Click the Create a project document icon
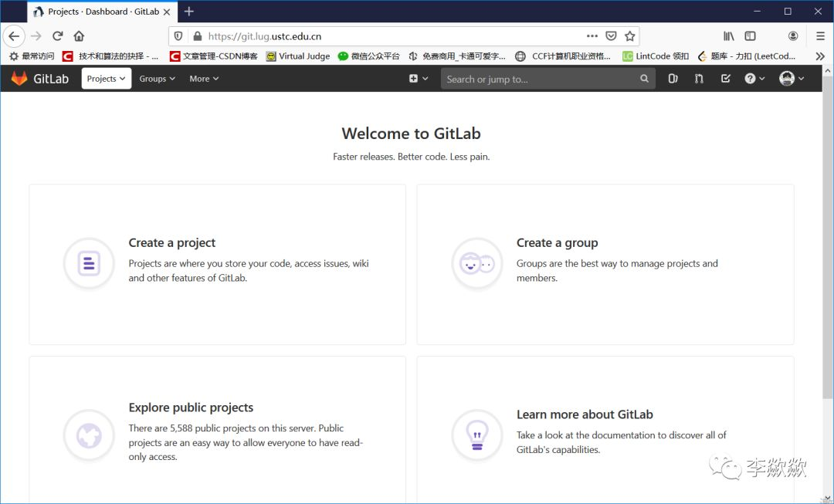 tap(89, 262)
